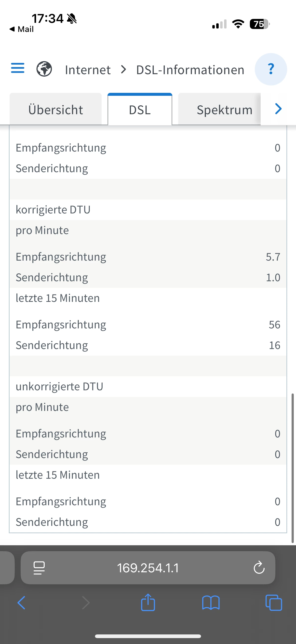Show open tabs overview icon
This screenshot has height=644, width=296.
(273, 603)
